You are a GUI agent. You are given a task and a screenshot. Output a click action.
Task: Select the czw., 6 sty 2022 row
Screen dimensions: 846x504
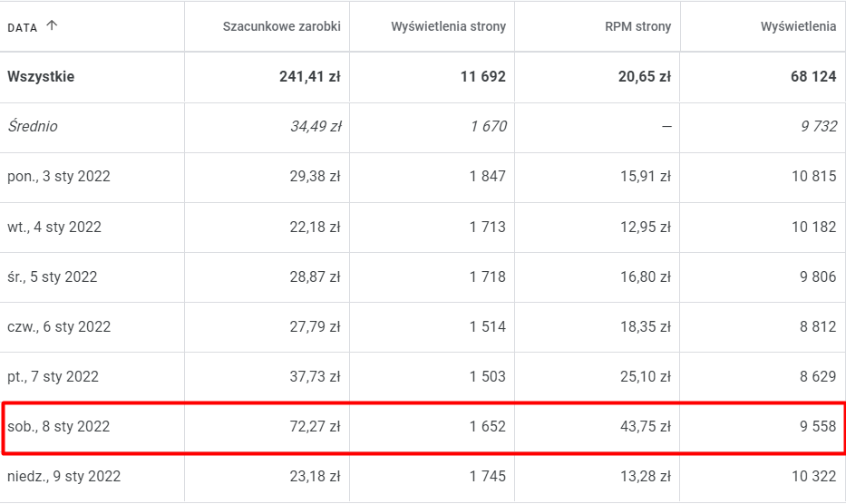59,326
